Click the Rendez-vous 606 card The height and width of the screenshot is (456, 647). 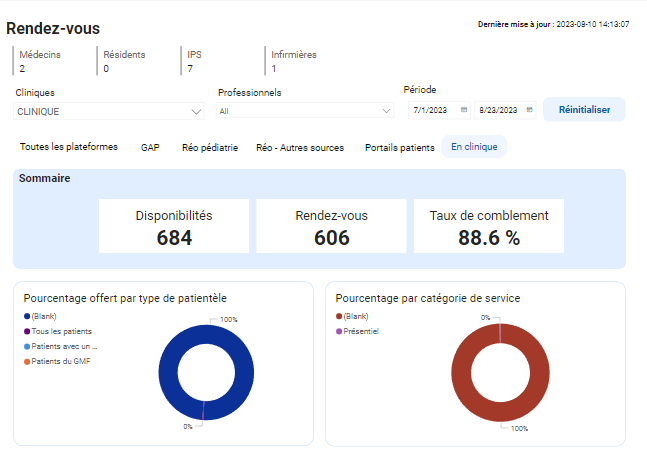[331, 226]
